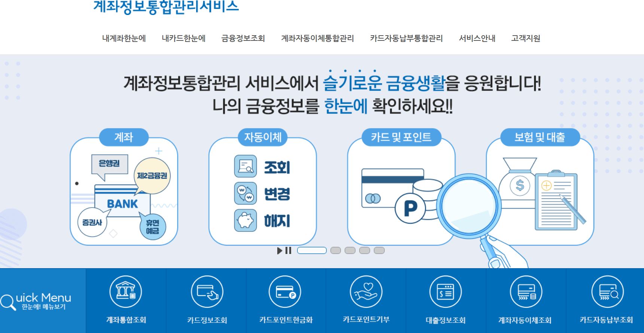This screenshot has width=644, height=333.
Task: Click the 변경 text in 자동이체 card
Action: click(x=277, y=194)
